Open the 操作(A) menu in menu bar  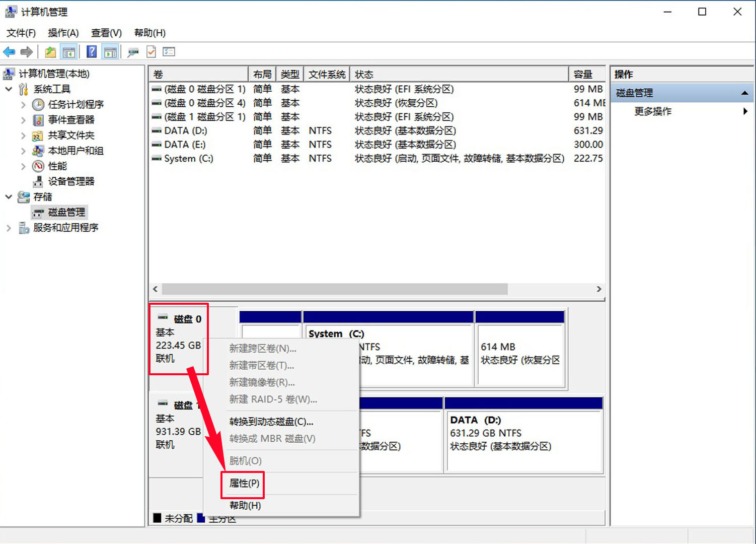coord(63,33)
